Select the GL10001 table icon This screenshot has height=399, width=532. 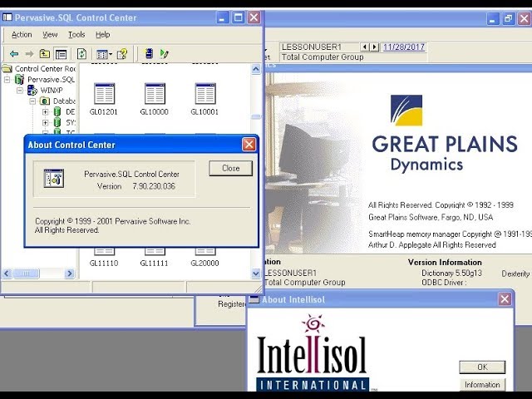(x=205, y=93)
